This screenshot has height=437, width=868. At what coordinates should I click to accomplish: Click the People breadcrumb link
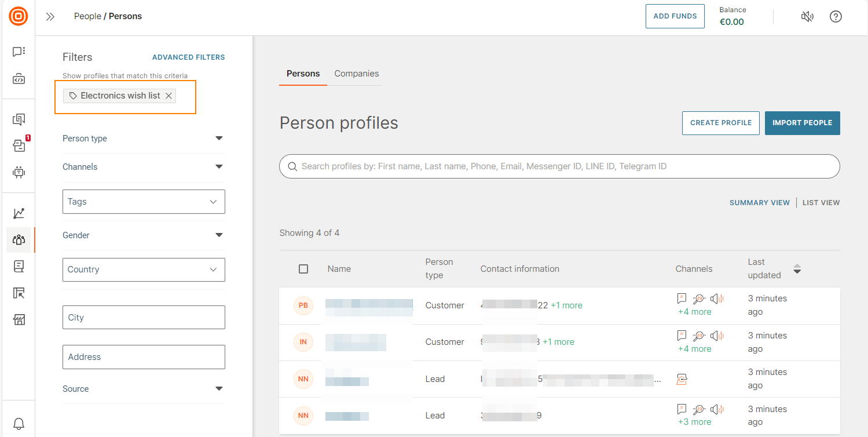[87, 16]
